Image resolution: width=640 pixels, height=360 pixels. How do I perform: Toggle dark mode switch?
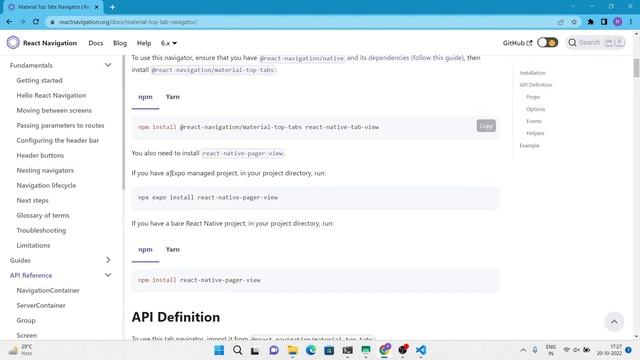point(547,42)
